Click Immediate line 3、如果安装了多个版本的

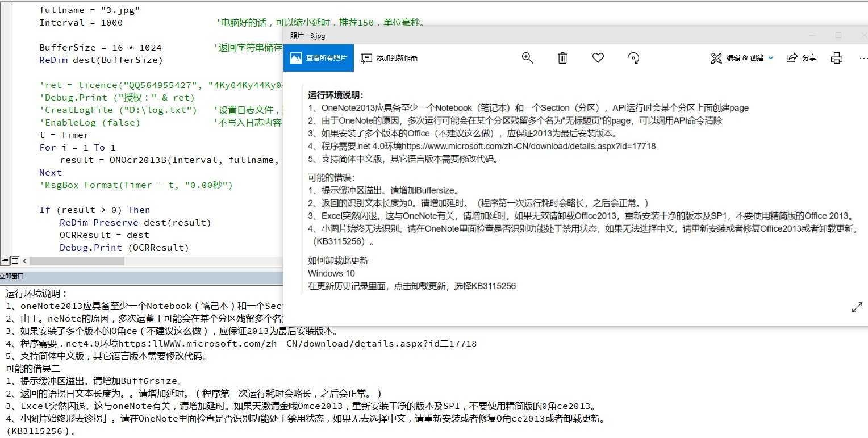coord(172,331)
